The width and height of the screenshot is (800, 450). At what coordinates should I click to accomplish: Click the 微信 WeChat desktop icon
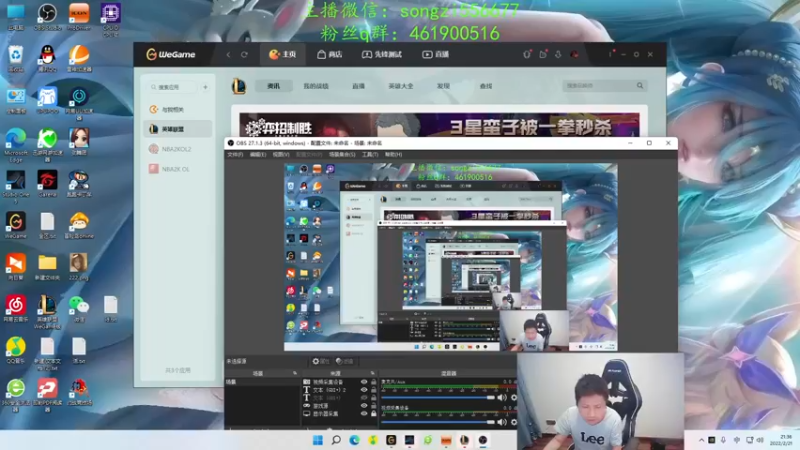[x=79, y=309]
